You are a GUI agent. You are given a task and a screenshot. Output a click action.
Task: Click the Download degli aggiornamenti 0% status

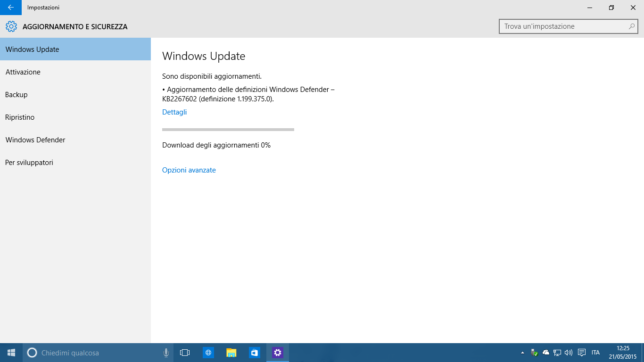click(x=216, y=145)
